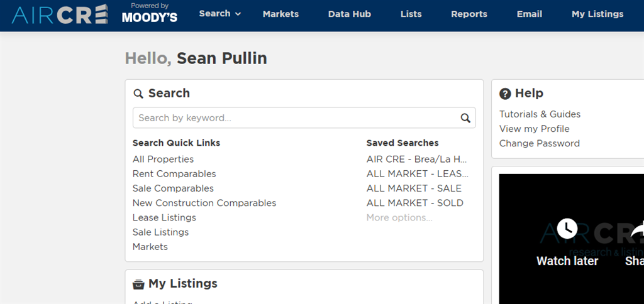The image size is (644, 304).
Task: Open the All Properties quick link
Action: click(163, 160)
